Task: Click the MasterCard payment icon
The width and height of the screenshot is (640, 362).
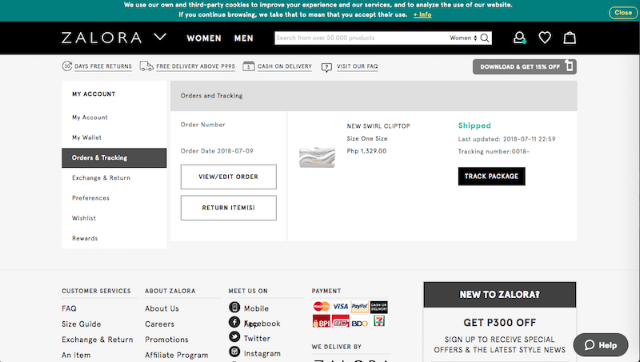Action: click(321, 306)
